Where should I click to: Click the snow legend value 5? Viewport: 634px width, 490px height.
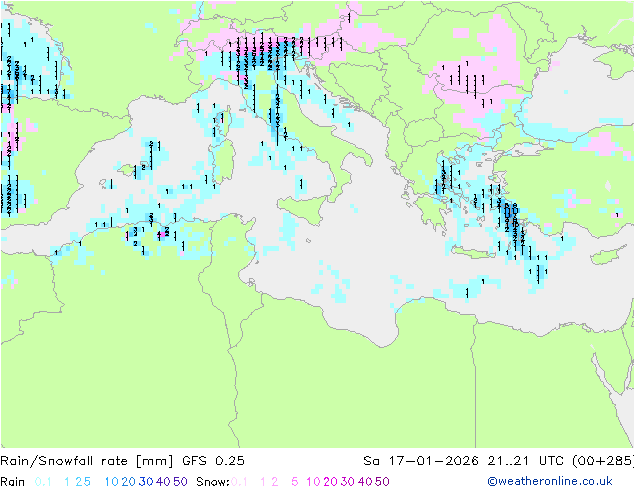pyautogui.click(x=295, y=482)
